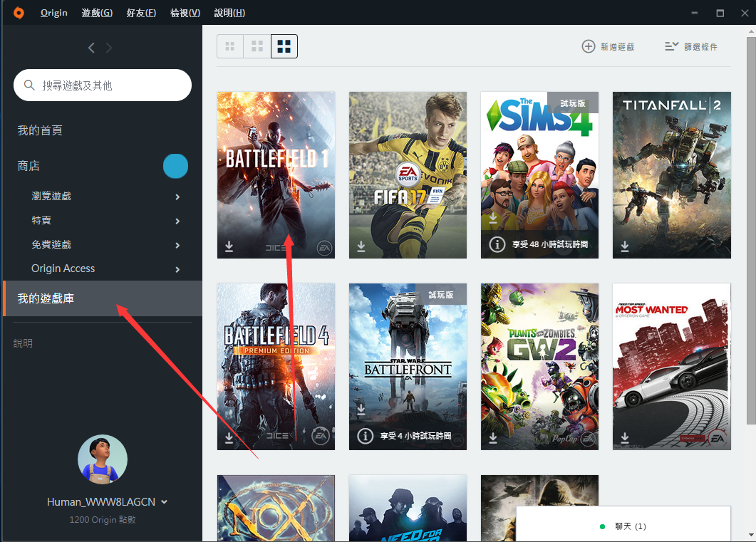This screenshot has height=542, width=756.
Task: Select the Battlefield 1 game cover
Action: point(276,175)
